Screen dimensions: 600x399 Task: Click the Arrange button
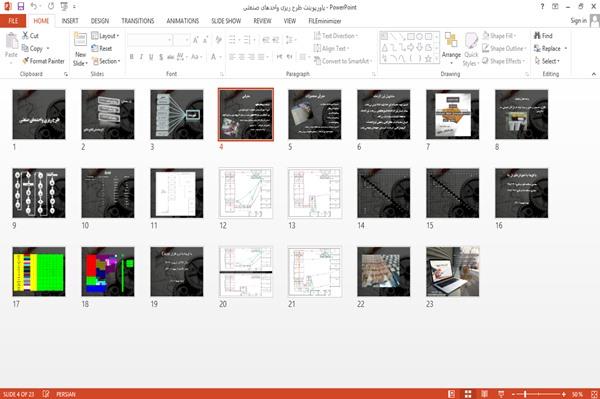(x=451, y=49)
